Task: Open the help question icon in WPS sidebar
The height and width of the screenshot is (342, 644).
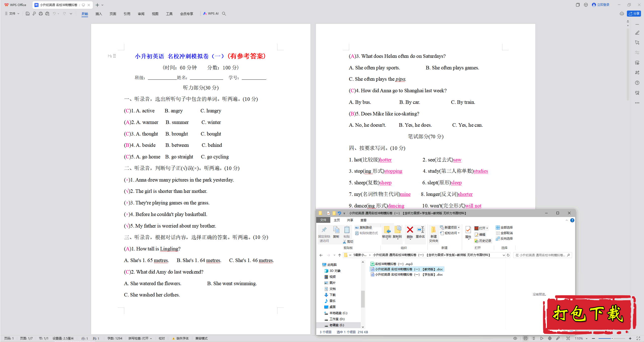Action: (x=637, y=83)
